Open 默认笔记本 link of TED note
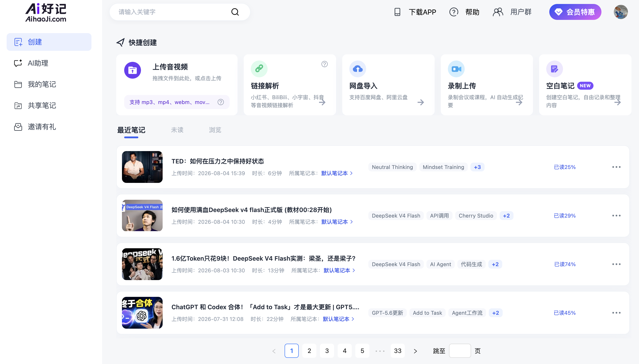Viewport: 639px width, 364px height. pyautogui.click(x=337, y=173)
